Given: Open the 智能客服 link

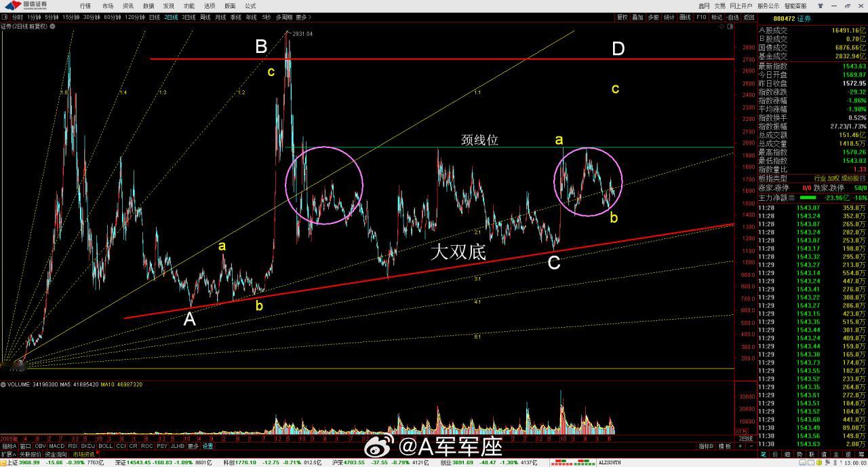Looking at the screenshot, I should pyautogui.click(x=795, y=5).
